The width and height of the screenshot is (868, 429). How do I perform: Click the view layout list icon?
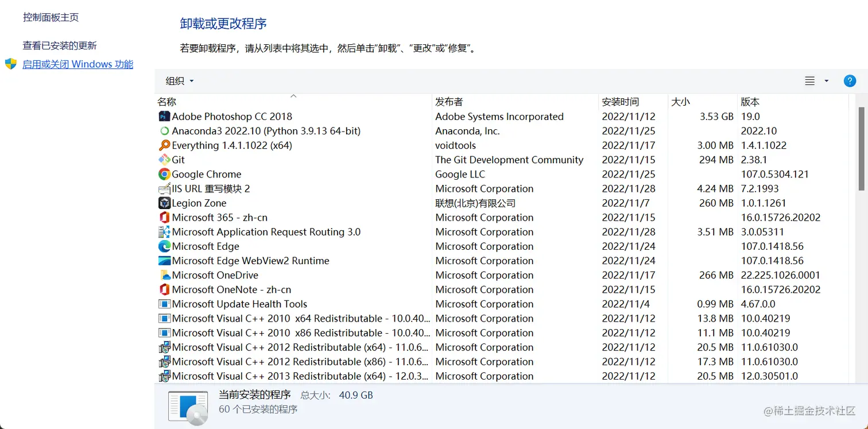click(x=810, y=81)
